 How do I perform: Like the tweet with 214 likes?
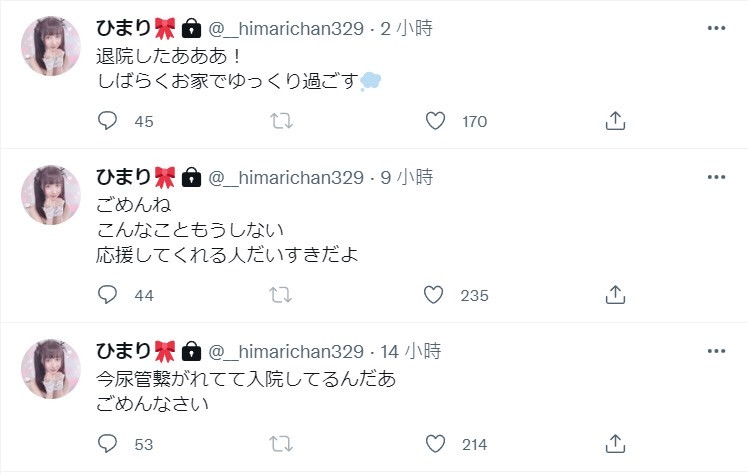(435, 444)
